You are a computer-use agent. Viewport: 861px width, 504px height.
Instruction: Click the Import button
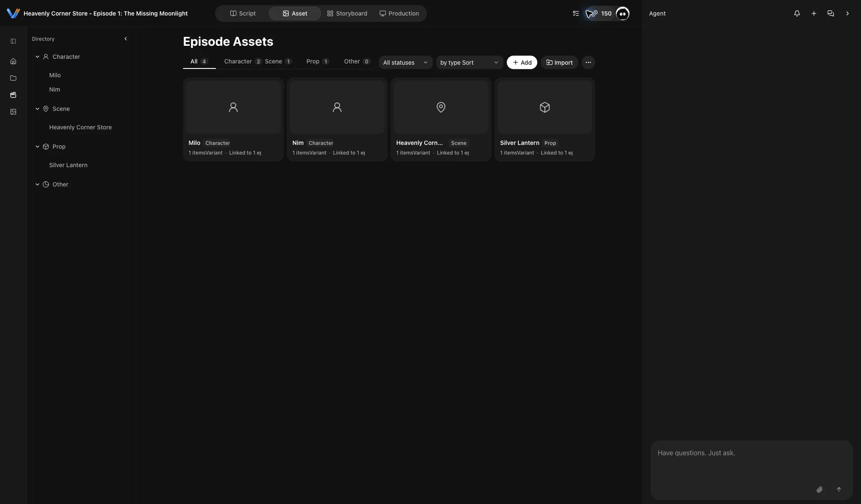(x=559, y=62)
